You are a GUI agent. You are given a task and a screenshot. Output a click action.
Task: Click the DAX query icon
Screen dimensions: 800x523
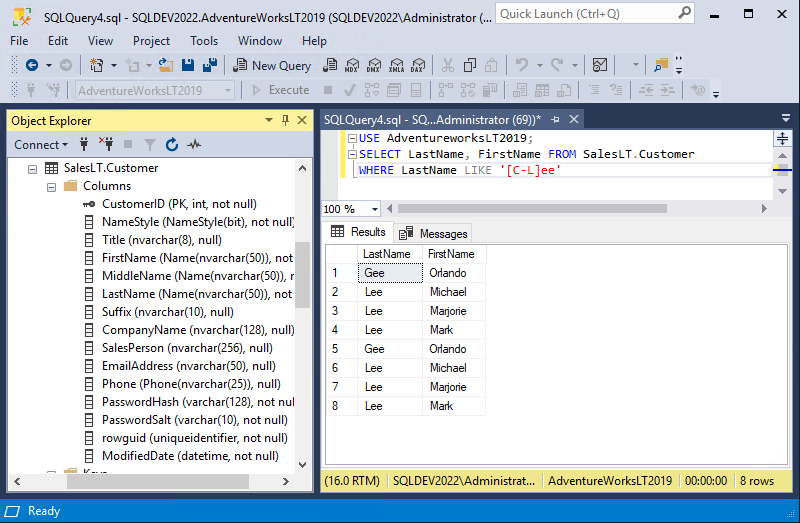tap(418, 65)
